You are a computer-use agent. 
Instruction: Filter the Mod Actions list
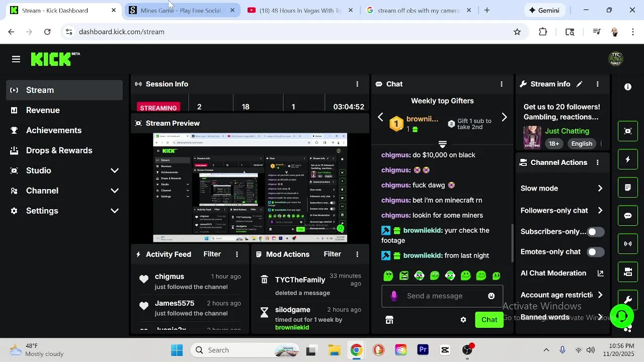(332, 254)
